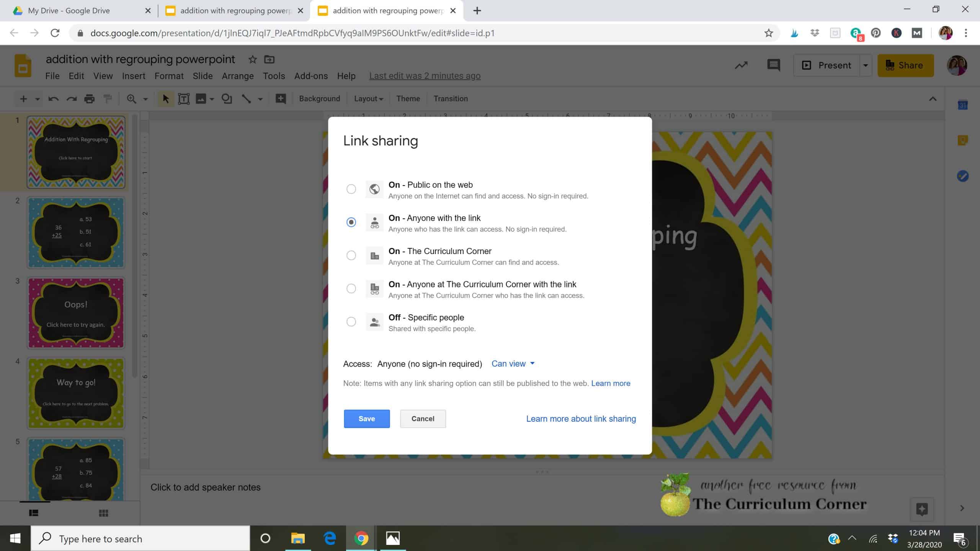Select the Shape tool icon
Viewport: 980px width, 551px height.
click(227, 99)
